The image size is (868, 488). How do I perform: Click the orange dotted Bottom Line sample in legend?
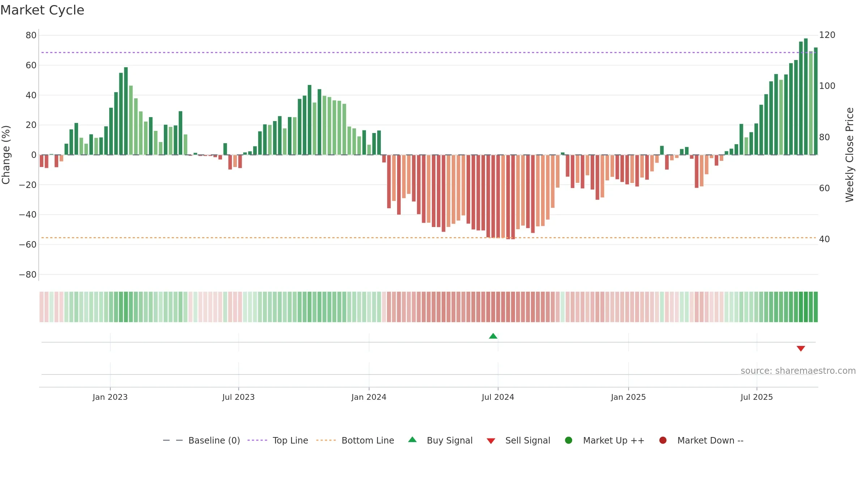coord(326,440)
